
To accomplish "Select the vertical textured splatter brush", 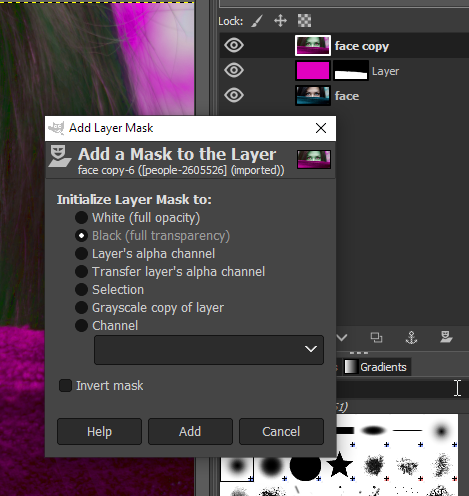I will 442,465.
